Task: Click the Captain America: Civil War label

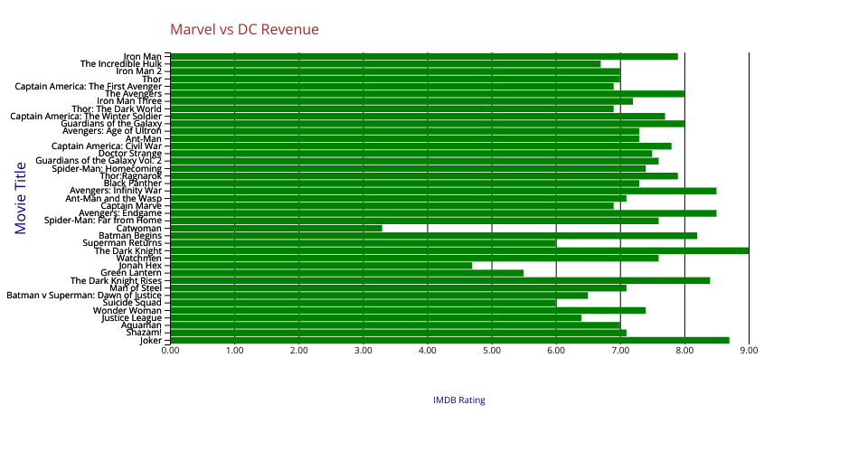Action: pos(107,146)
